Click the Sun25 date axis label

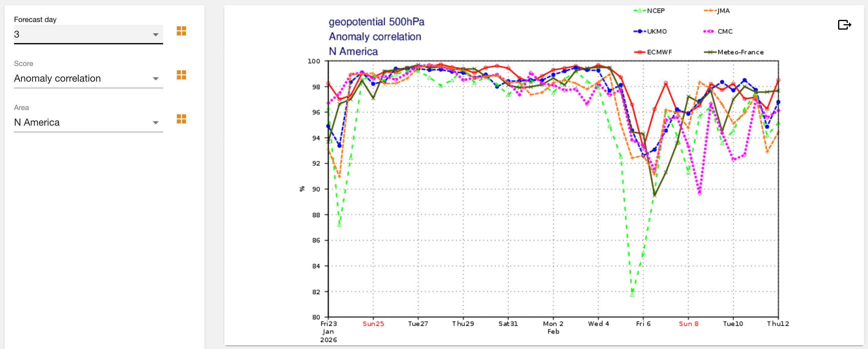coord(373,324)
